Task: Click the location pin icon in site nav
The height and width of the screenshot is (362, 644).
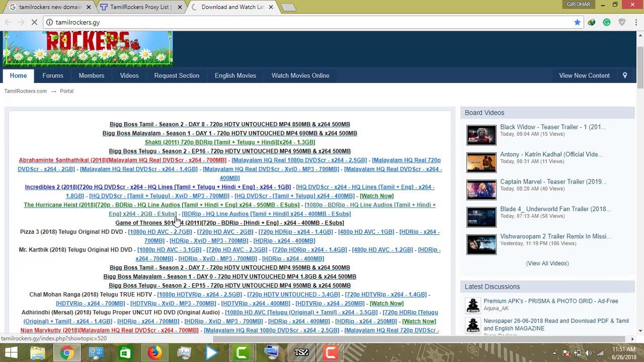Action: click(x=625, y=75)
